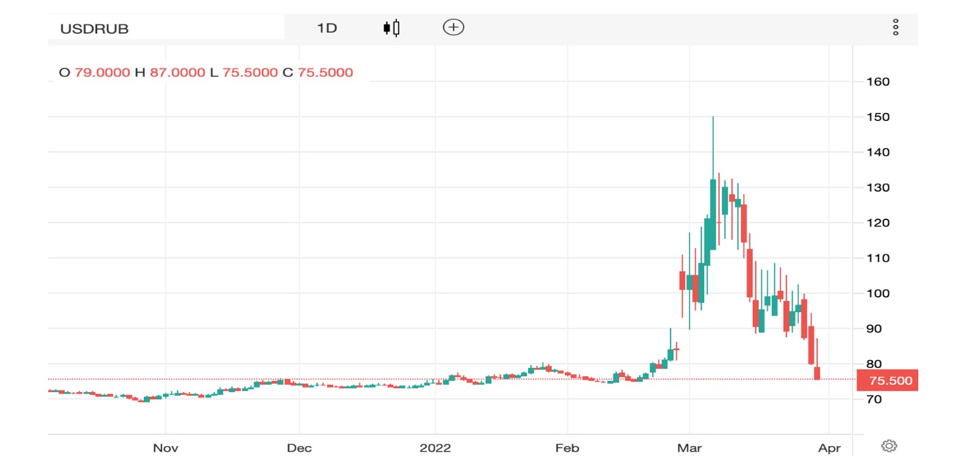Viewport: 980px width, 469px height.
Task: Click the Close value after the C label
Action: click(325, 73)
